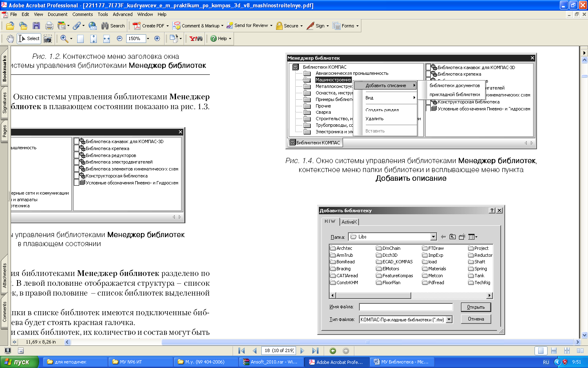Expand Send for Review dropdown
The height and width of the screenshot is (368, 588).
tap(271, 26)
